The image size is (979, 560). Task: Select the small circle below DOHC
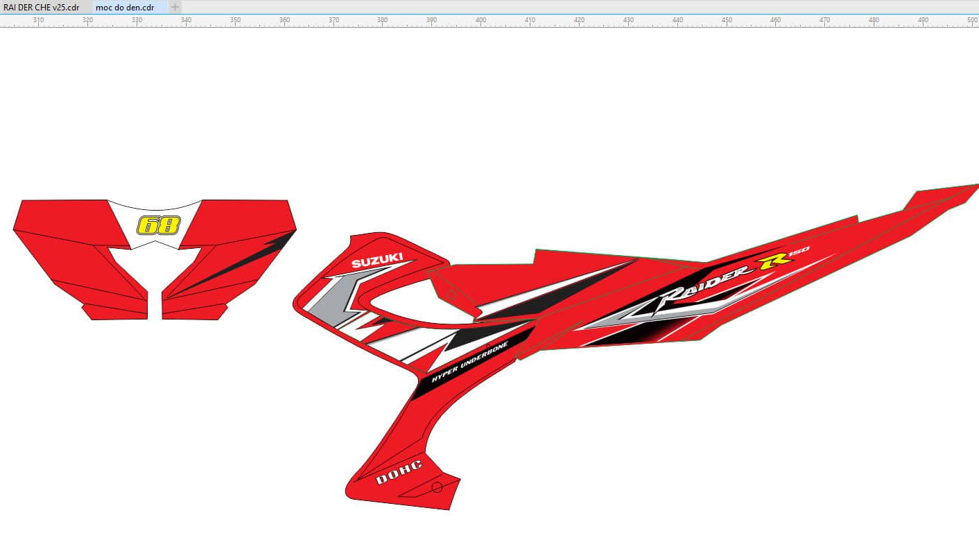437,488
